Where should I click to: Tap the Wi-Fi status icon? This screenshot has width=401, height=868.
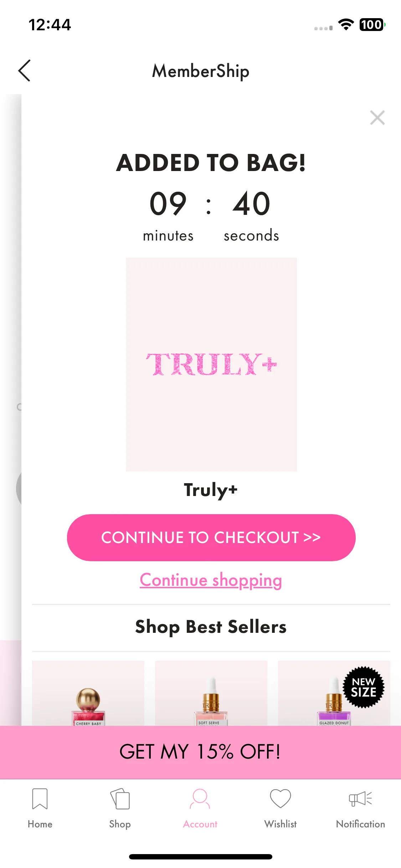[x=346, y=24]
